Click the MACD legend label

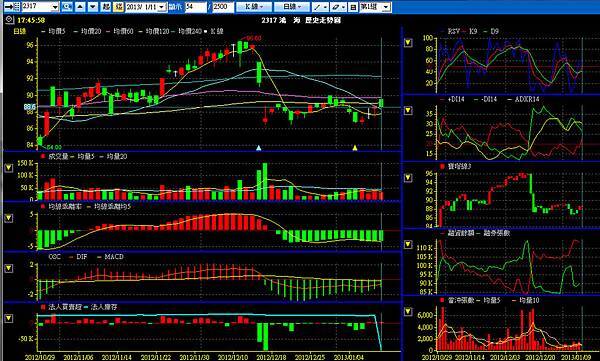coord(114,257)
